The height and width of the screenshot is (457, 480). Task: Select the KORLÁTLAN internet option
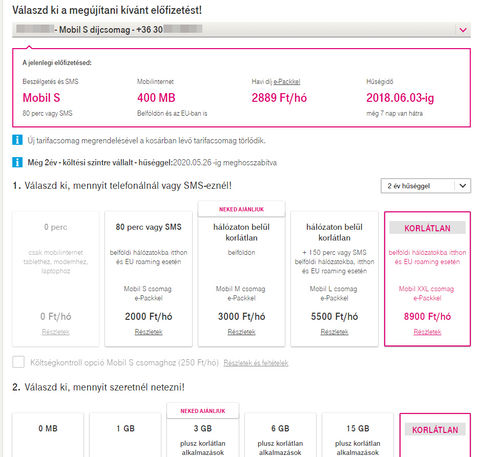pos(435,435)
